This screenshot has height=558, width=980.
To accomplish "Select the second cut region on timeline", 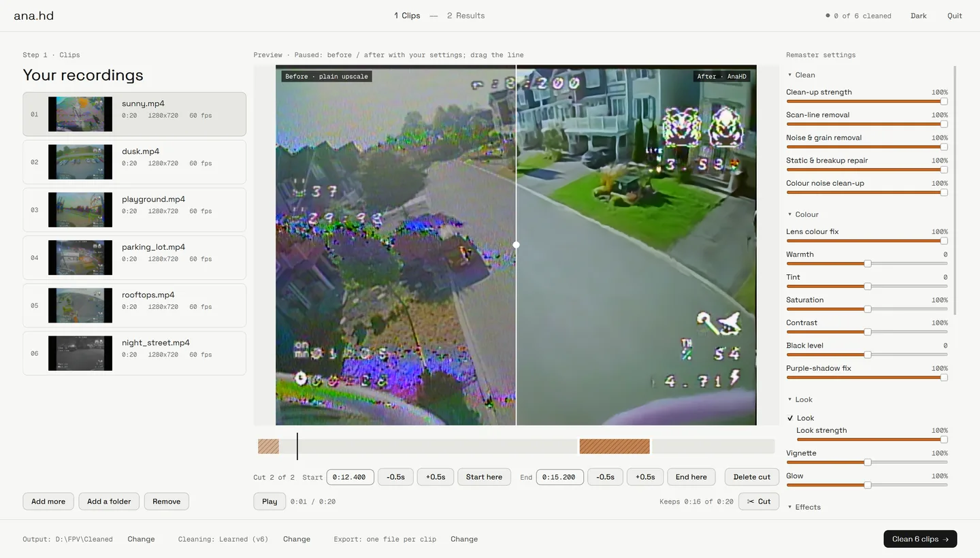I will (615, 446).
